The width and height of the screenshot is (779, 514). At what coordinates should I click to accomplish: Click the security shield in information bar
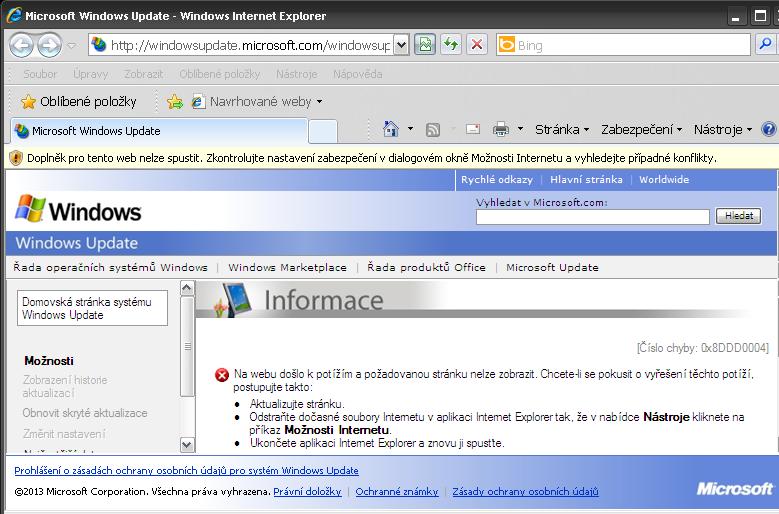coord(16,158)
